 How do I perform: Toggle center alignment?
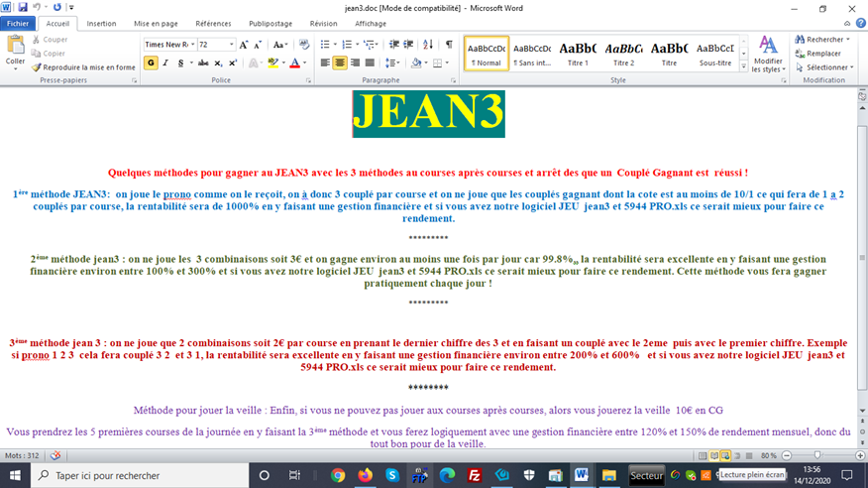pos(340,62)
